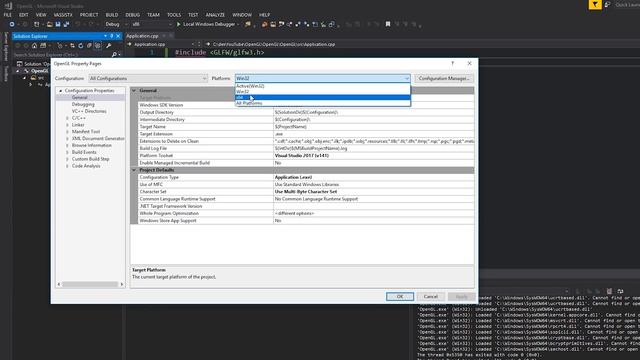This screenshot has width=640, height=360.
Task: Click the bookmark icon in the toolbar
Action: click(388, 24)
